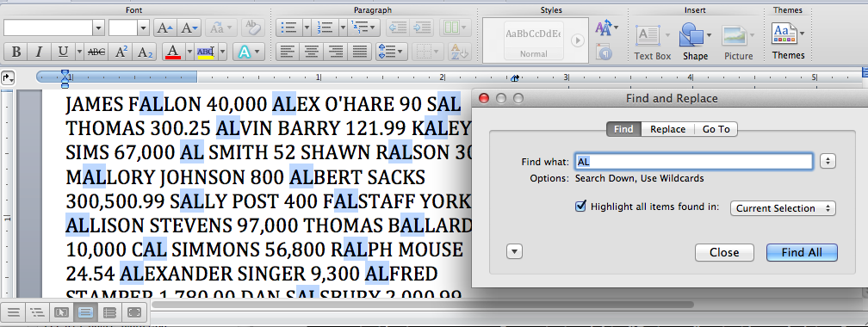The image size is (868, 327).
Task: Open font size dropdown arrow
Action: [143, 28]
